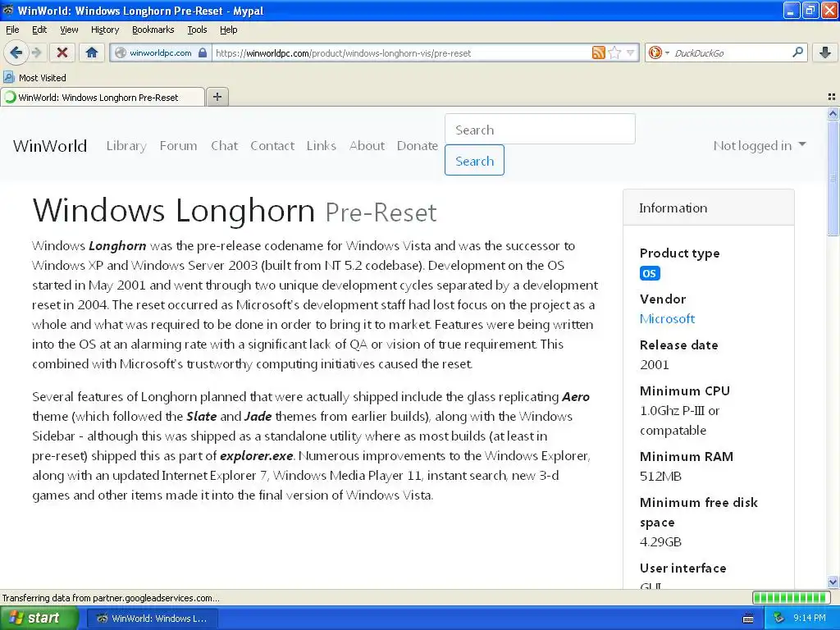Image resolution: width=840 pixels, height=630 pixels.
Task: Expand the Not logged in dropdown
Action: tap(760, 146)
